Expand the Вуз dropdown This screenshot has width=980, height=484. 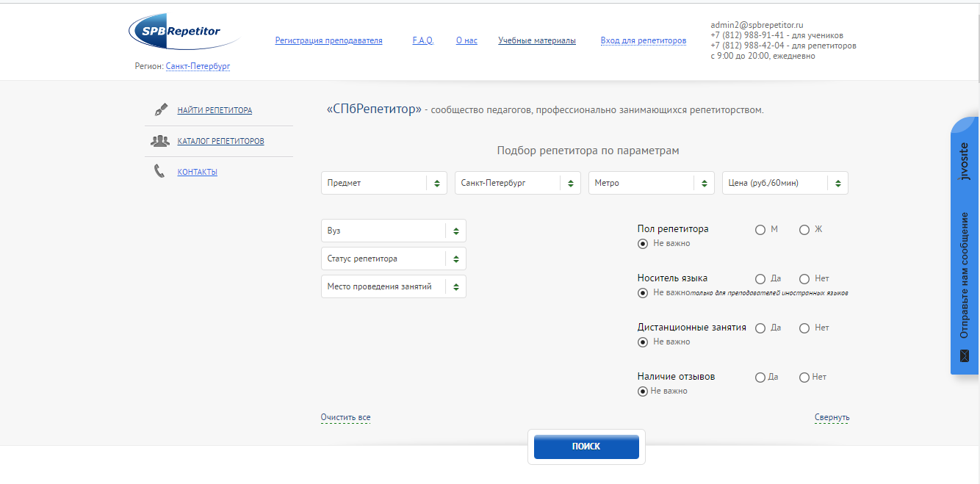pyautogui.click(x=394, y=231)
